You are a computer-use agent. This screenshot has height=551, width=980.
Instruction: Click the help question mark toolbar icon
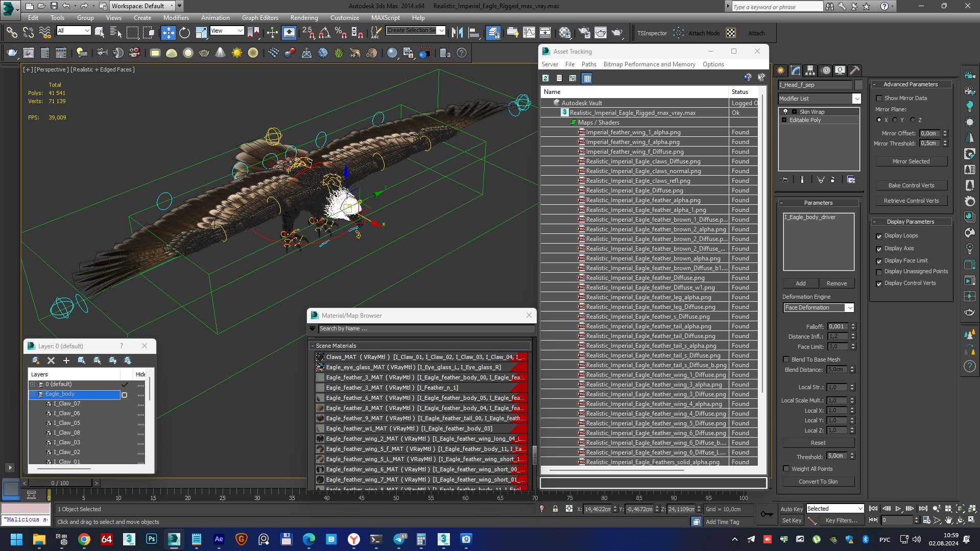click(461, 53)
